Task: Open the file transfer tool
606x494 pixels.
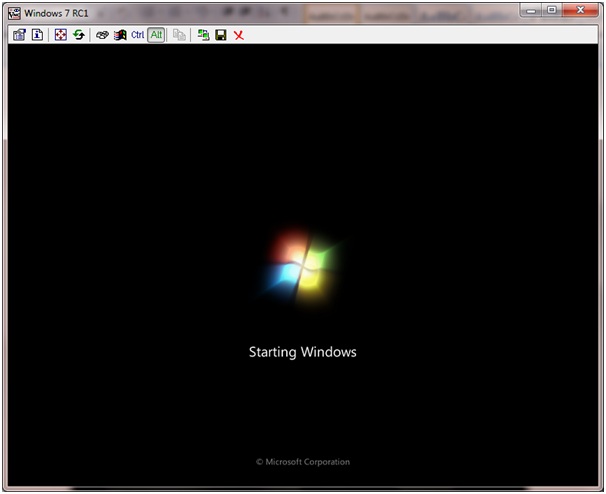Action: point(179,35)
